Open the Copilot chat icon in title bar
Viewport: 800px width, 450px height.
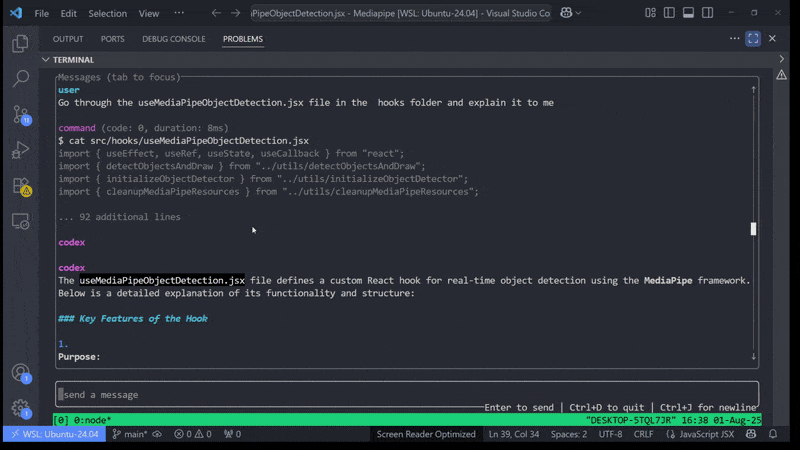(x=566, y=13)
